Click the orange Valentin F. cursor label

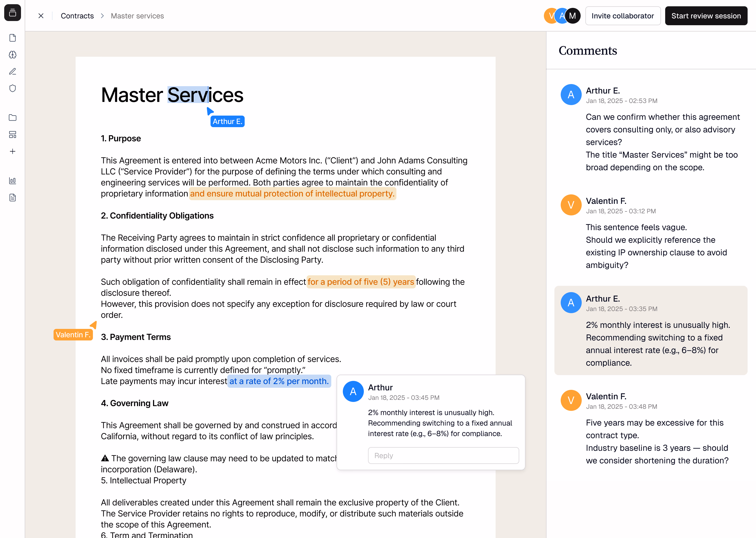73,335
